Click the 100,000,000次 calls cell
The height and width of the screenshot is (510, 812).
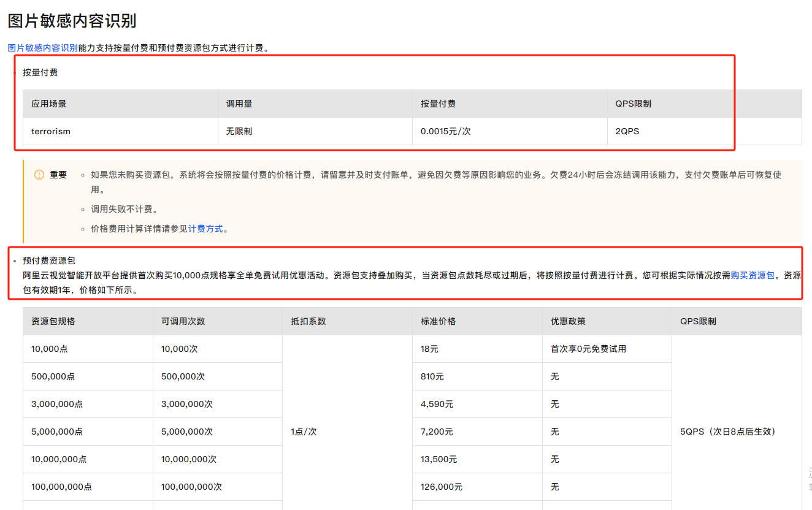(218, 487)
